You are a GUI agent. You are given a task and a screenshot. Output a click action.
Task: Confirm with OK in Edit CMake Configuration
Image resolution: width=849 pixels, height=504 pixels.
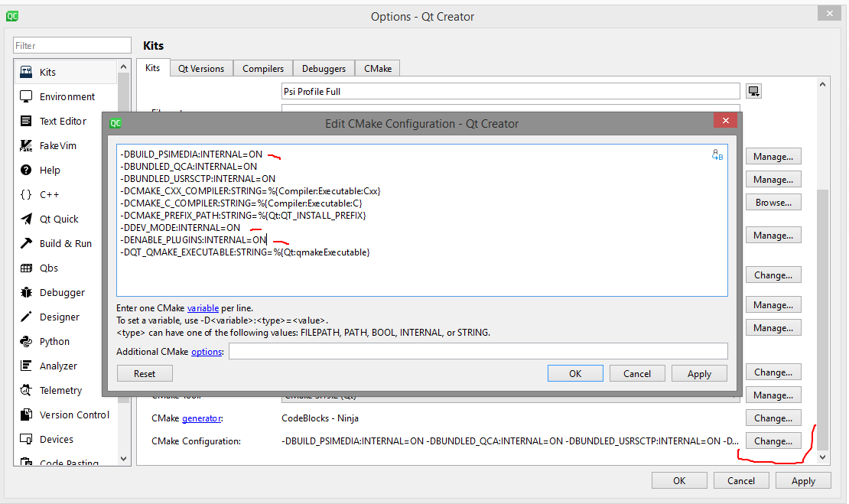coord(575,373)
